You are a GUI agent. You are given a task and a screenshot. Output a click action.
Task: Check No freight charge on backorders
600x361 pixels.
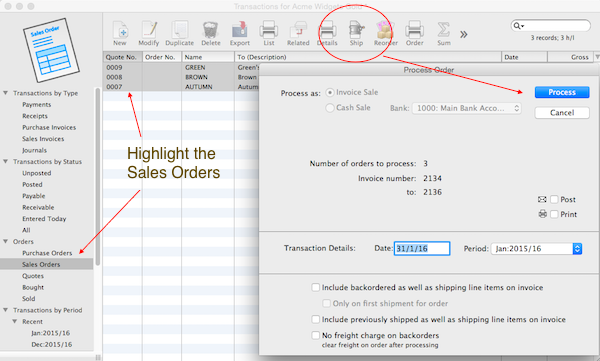pos(315,335)
